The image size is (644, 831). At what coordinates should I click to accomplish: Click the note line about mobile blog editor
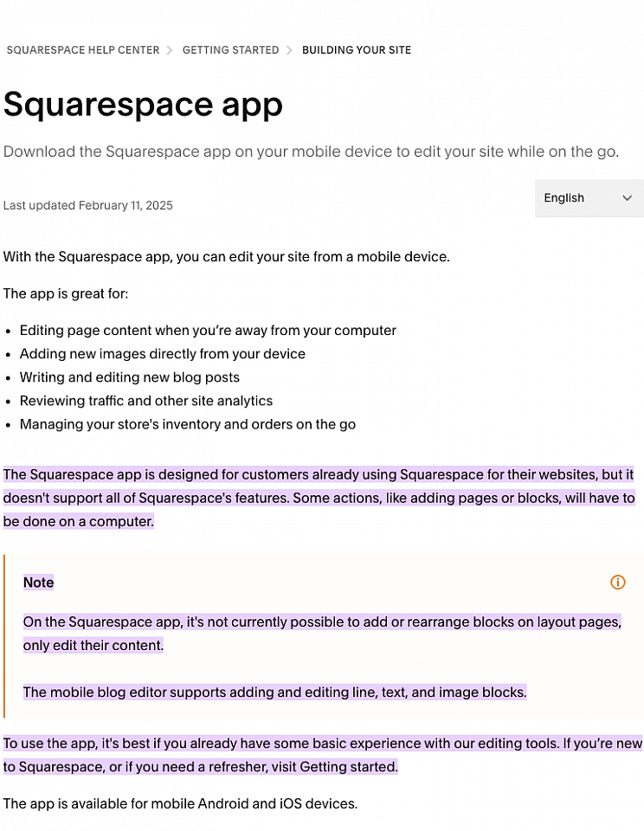pos(274,692)
